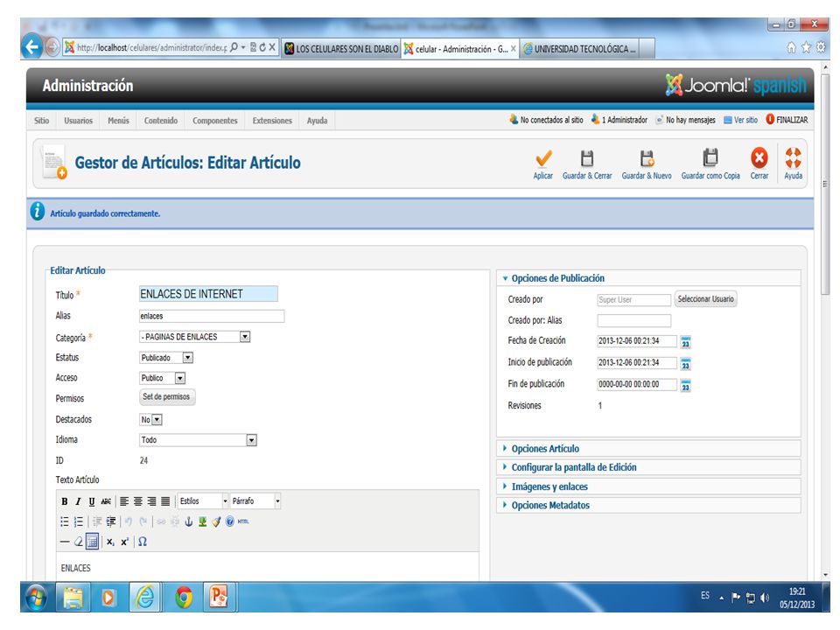Open the Componentes menu
Screen dimensions: 840x630
[x=215, y=121]
